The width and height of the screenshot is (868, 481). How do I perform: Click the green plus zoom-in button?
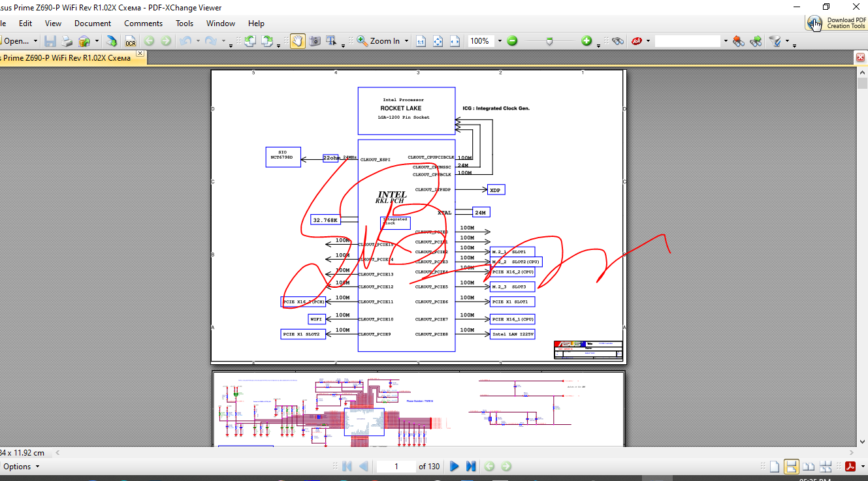pyautogui.click(x=587, y=41)
